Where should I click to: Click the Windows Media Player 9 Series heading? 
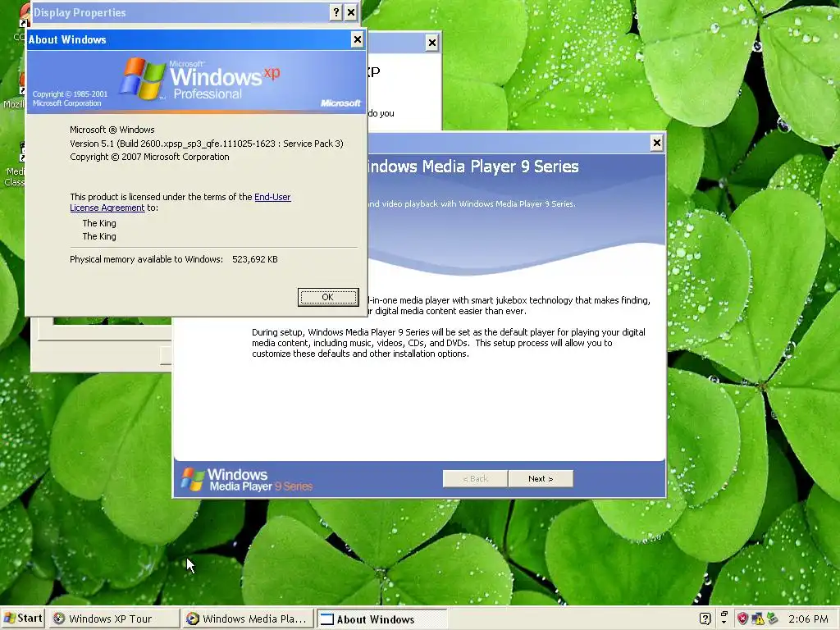click(x=473, y=167)
